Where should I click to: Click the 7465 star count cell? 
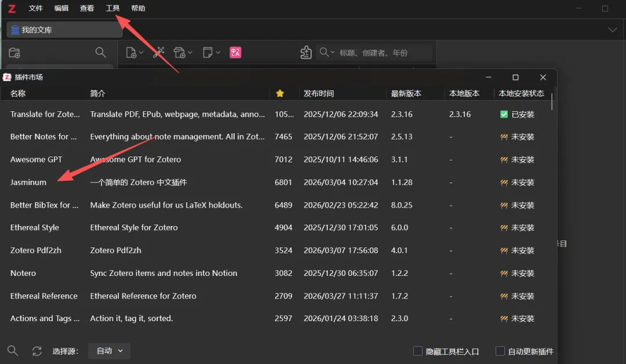(x=283, y=137)
